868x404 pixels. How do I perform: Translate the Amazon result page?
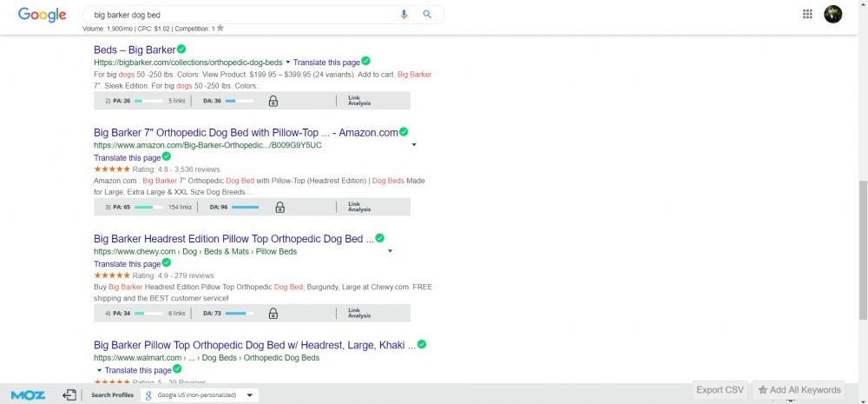click(x=128, y=158)
